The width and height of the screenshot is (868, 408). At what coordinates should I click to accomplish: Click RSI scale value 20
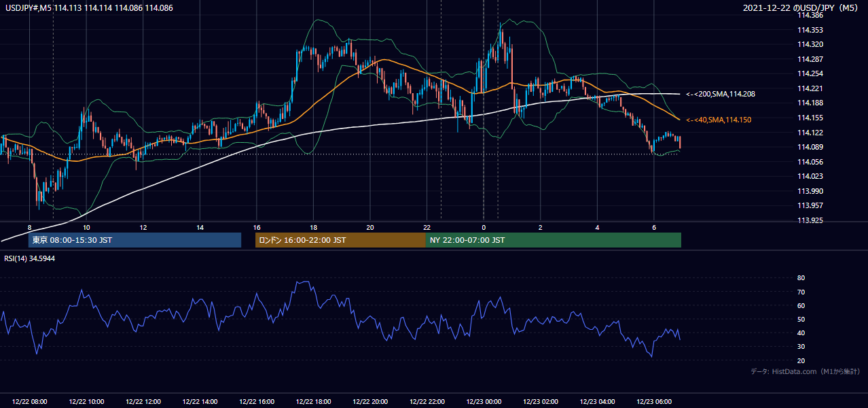click(x=801, y=360)
